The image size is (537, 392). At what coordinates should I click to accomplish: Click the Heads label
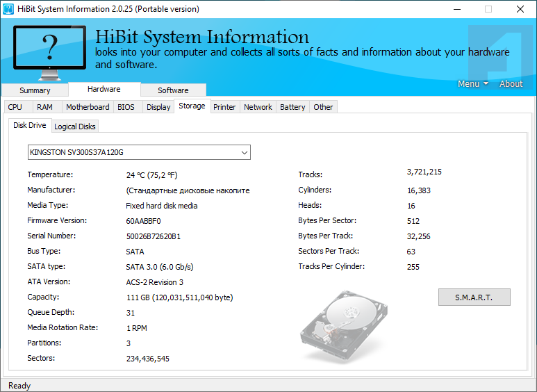click(310, 205)
